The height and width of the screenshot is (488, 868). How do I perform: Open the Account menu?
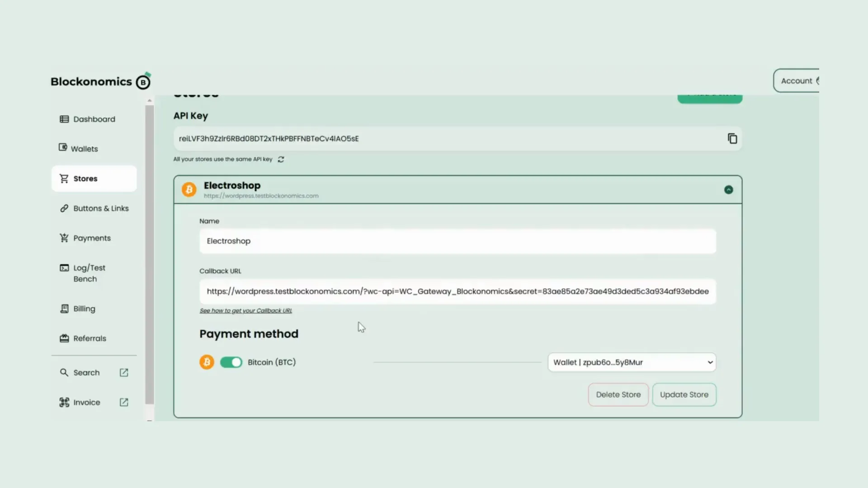(797, 81)
